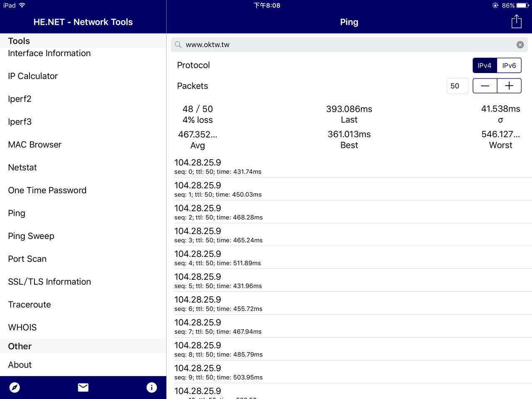The image size is (532, 399).
Task: Select ping result seq: 2 time 468.28ms
Action: tap(349, 212)
